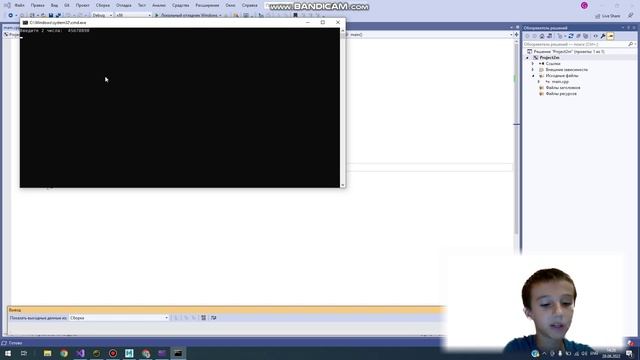
Task: Click inside the cmd.exe console window
Action: click(x=180, y=108)
